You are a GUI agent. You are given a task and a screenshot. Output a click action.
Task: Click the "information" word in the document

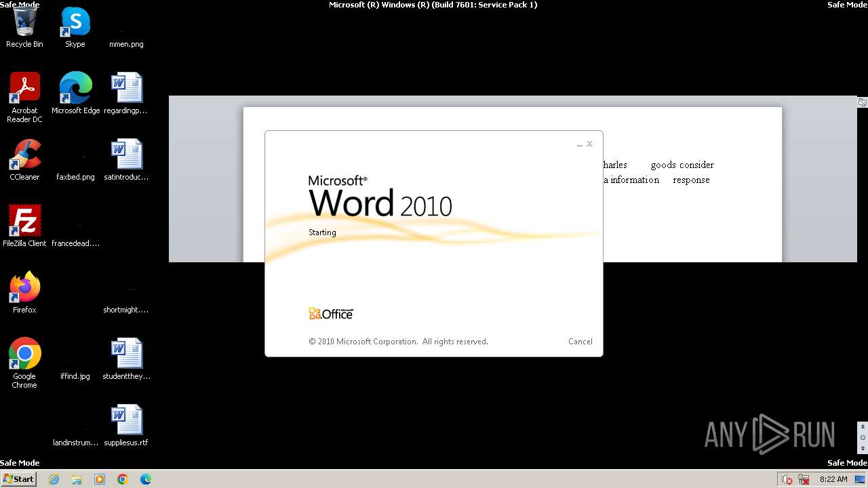point(635,180)
